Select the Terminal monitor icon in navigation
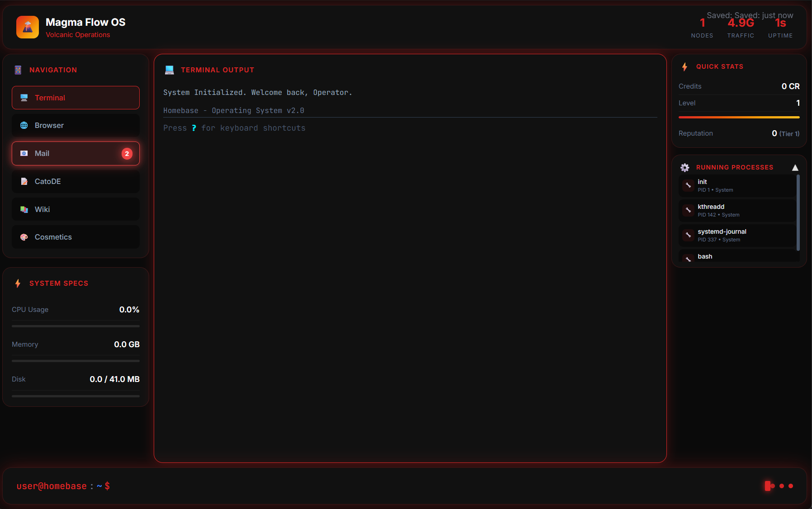Viewport: 812px width, 509px height. (x=24, y=97)
